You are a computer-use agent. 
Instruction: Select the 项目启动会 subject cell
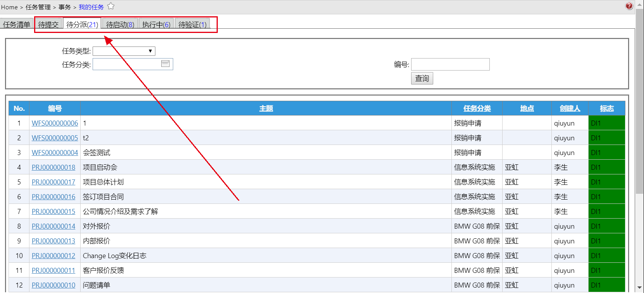coord(266,167)
